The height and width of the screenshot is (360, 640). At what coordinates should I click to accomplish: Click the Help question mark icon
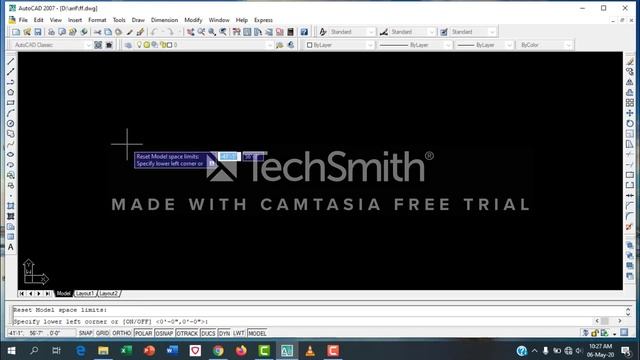pyautogui.click(x=304, y=32)
